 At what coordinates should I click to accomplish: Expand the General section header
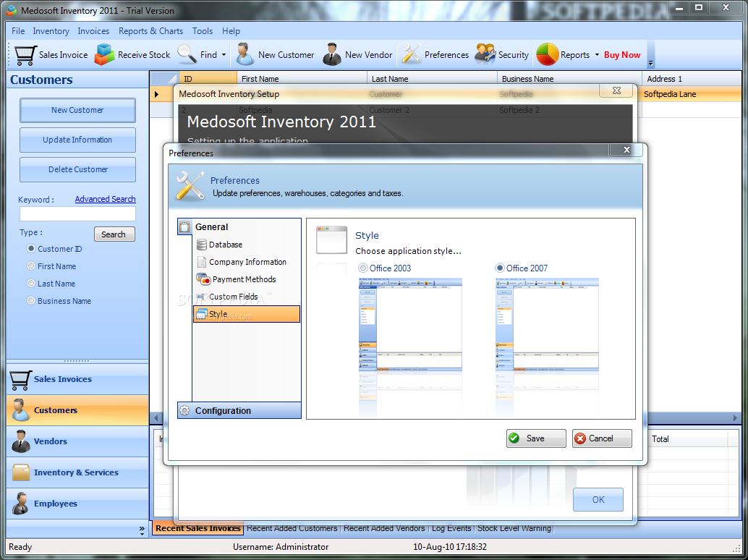point(239,227)
